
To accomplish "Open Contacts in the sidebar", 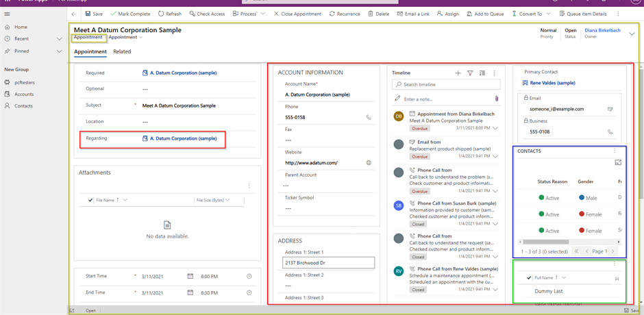I will tap(23, 105).
